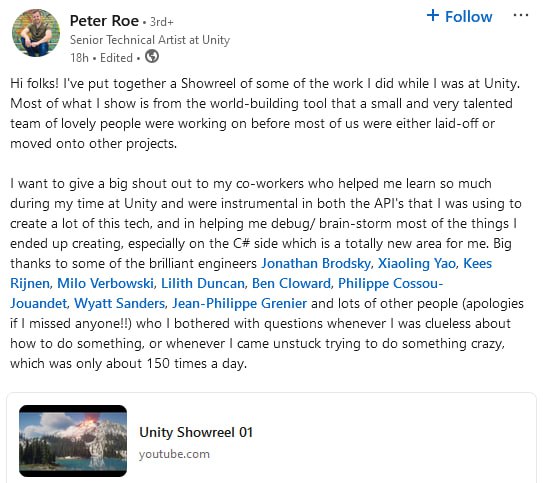Select the Wyatt Sanders mention
The width and height of the screenshot is (546, 483).
pyautogui.click(x=119, y=303)
